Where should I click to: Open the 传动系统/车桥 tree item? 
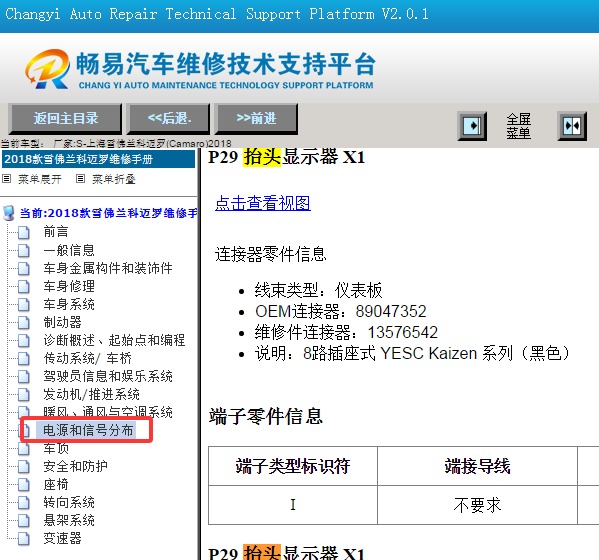(87, 358)
